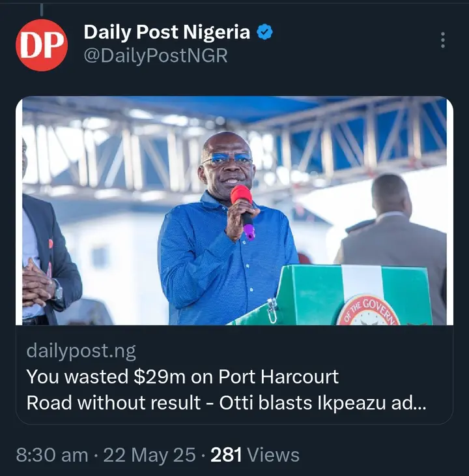Image resolution: width=469 pixels, height=476 pixels.
Task: Open the 'You wasted $29m on Port Harcourt' headline
Action: 182,377
